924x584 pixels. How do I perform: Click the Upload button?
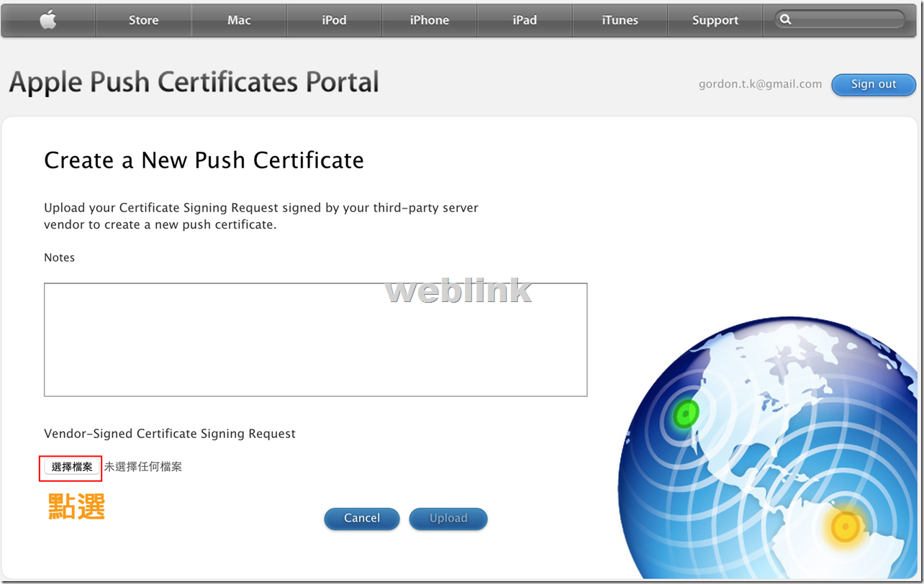coord(448,519)
